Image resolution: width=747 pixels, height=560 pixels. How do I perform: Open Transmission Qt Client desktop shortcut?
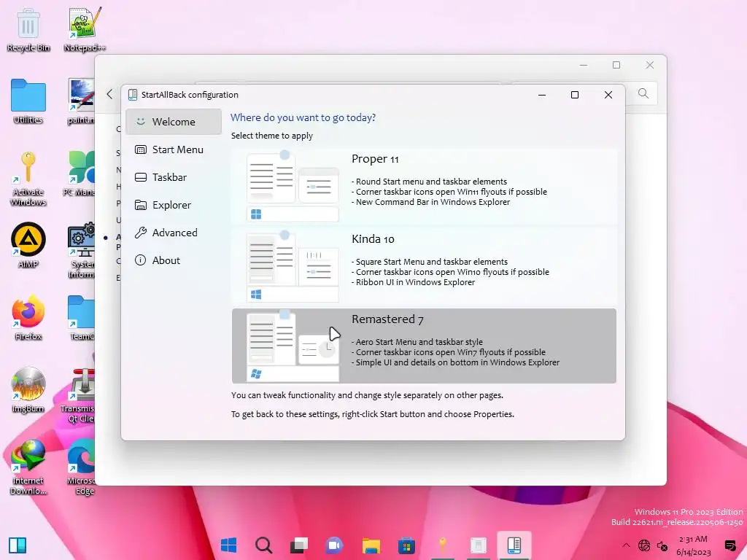78,395
